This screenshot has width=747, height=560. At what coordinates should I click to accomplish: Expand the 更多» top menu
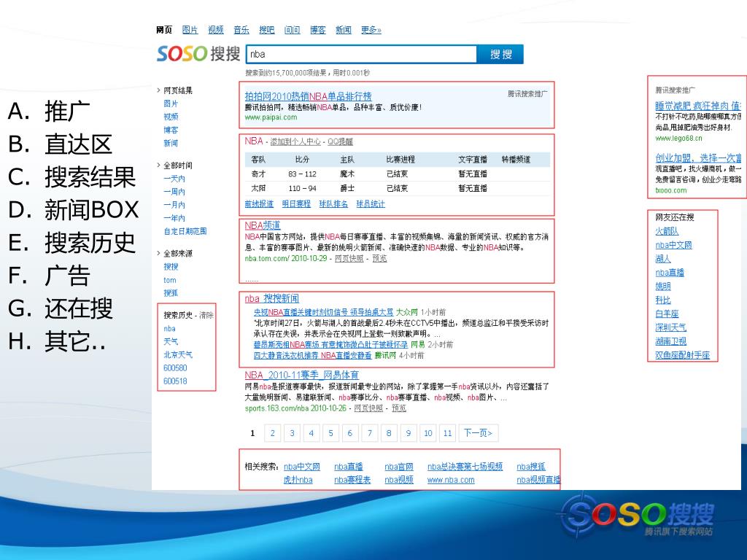pos(371,30)
